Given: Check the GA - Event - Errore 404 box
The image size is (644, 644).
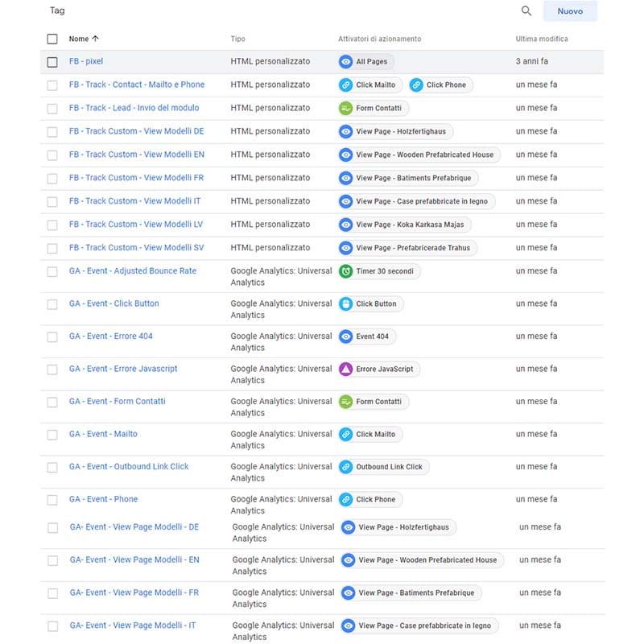Looking at the screenshot, I should pos(52,337).
